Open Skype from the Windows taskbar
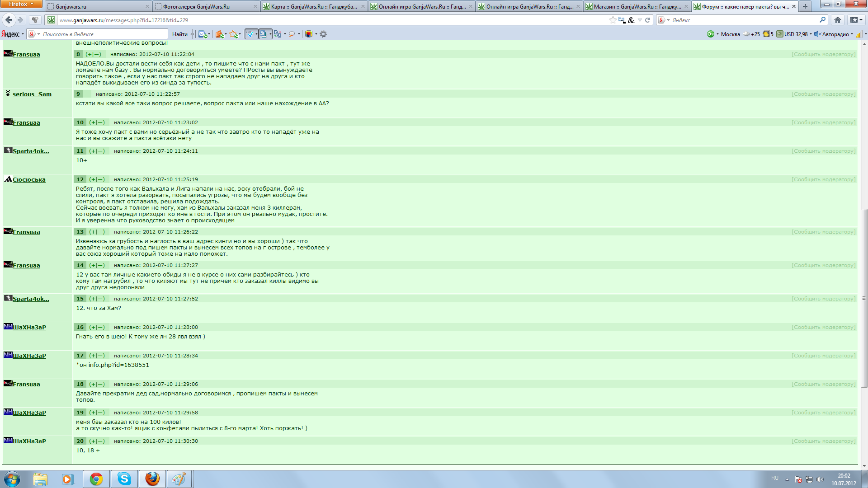Viewport: 868px width, 488px height. pyautogui.click(x=124, y=479)
